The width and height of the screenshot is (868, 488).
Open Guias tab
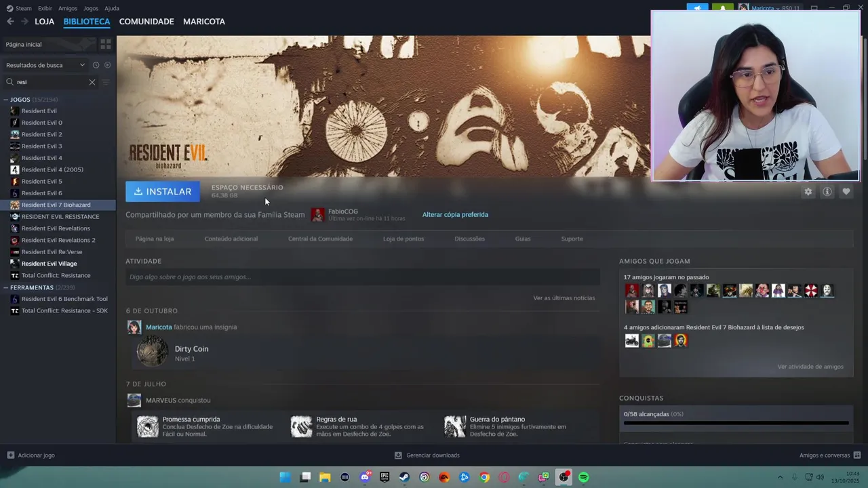coord(523,239)
